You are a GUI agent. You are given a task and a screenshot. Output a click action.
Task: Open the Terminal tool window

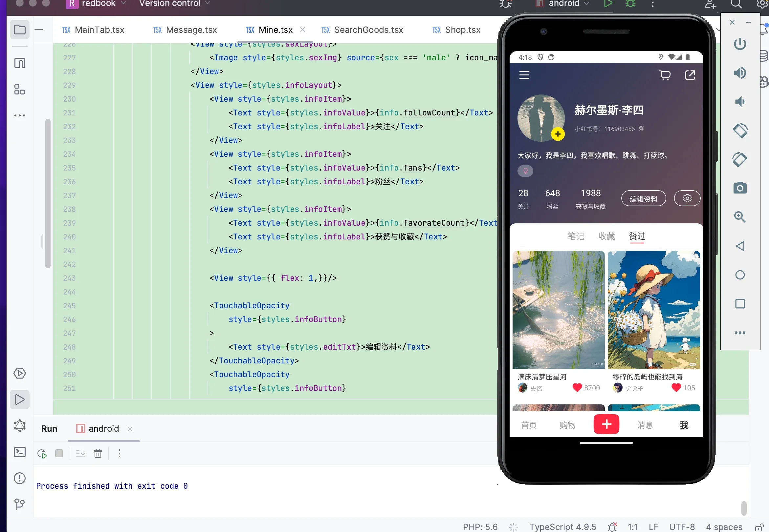click(x=20, y=452)
